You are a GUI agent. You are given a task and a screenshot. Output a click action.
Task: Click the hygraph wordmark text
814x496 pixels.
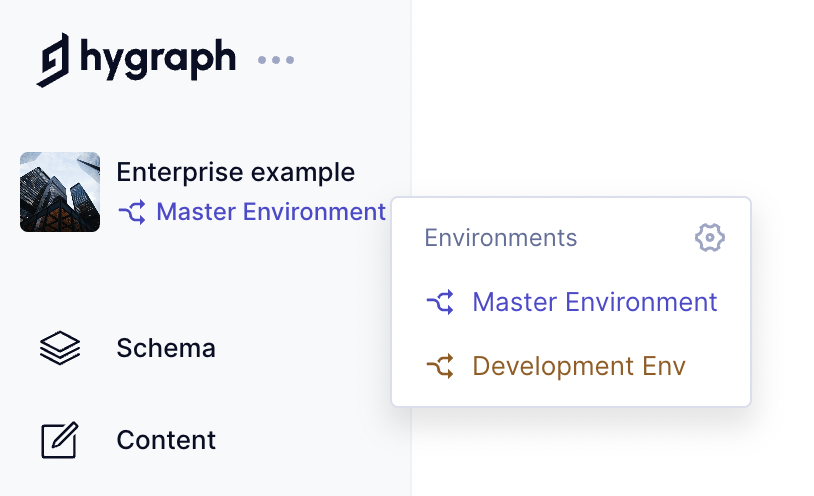point(158,58)
